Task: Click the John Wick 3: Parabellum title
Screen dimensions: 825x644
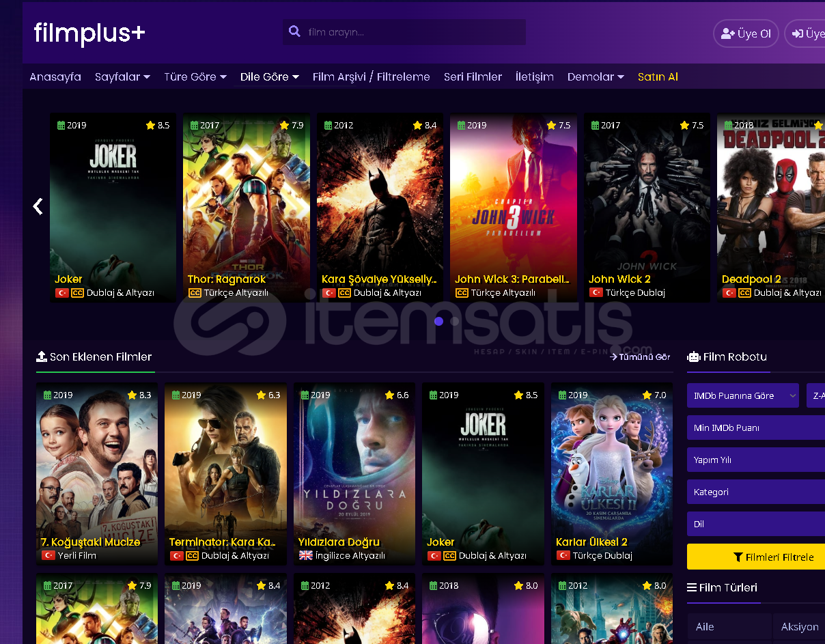Action: coord(512,279)
